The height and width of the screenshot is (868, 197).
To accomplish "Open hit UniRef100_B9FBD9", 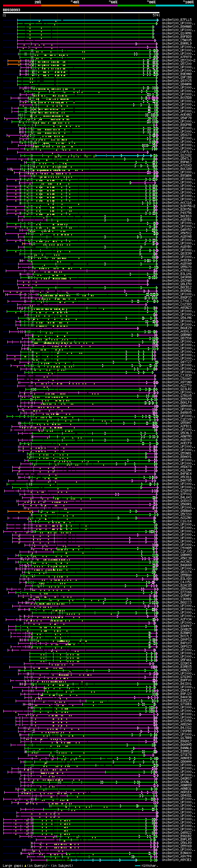I will pos(177,37).
